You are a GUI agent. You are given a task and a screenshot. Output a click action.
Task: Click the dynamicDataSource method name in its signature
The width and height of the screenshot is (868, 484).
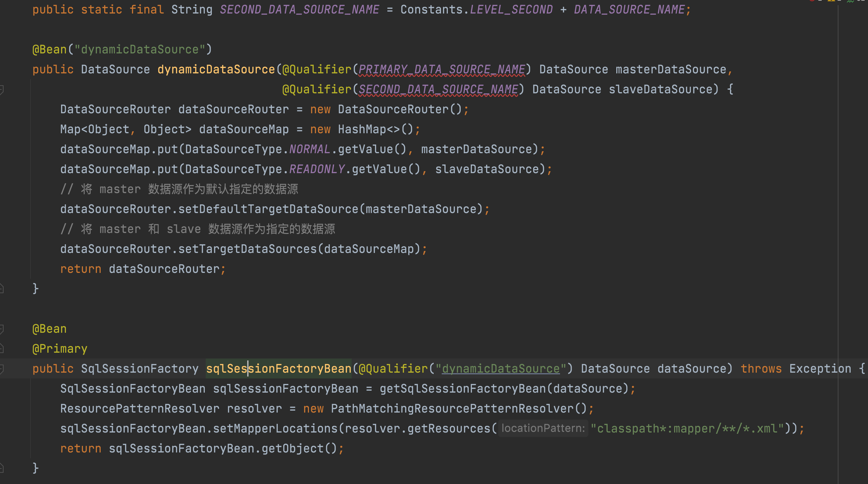point(216,70)
